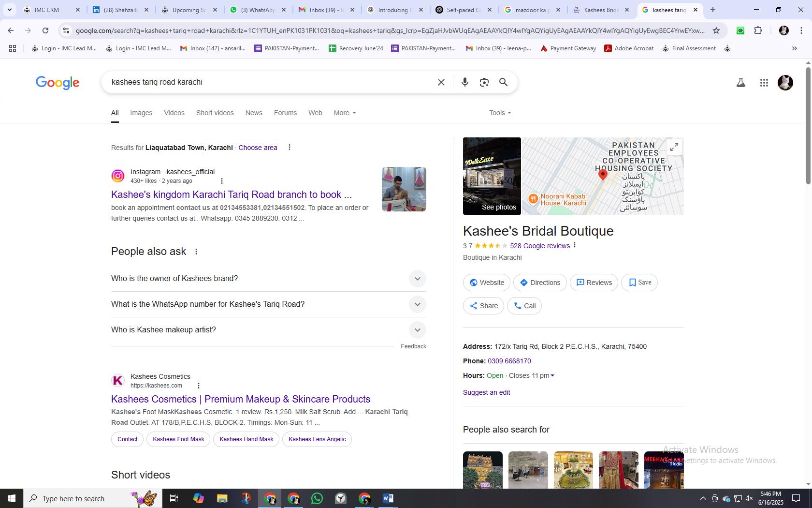Save Kashee's Bridal Boutique to a list
The image size is (812, 508).
click(x=639, y=283)
